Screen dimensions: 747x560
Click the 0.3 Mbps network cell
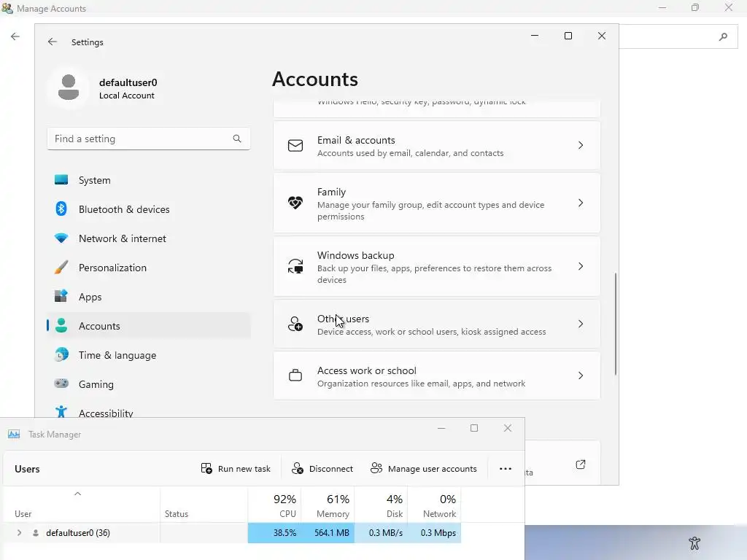(x=435, y=533)
